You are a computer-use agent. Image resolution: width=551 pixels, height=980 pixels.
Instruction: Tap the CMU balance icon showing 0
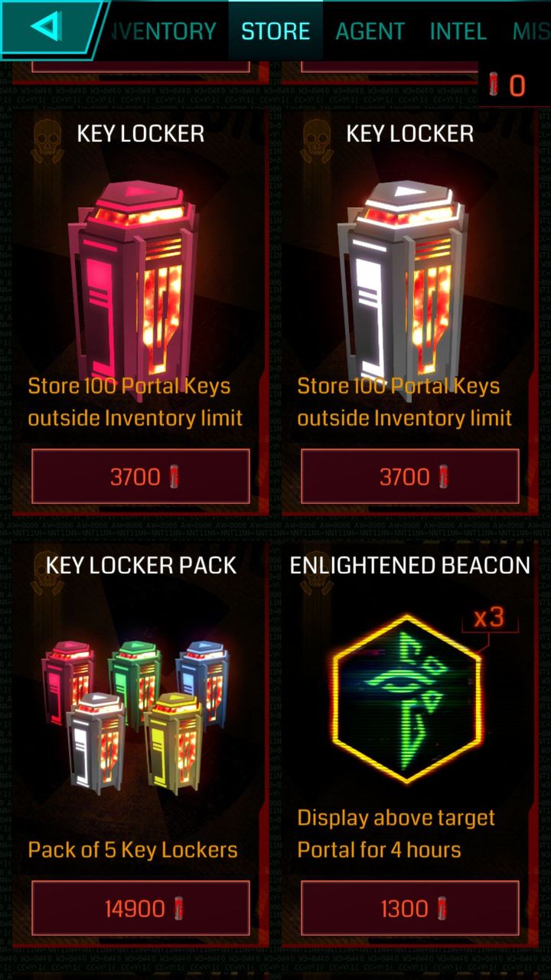[x=508, y=85]
